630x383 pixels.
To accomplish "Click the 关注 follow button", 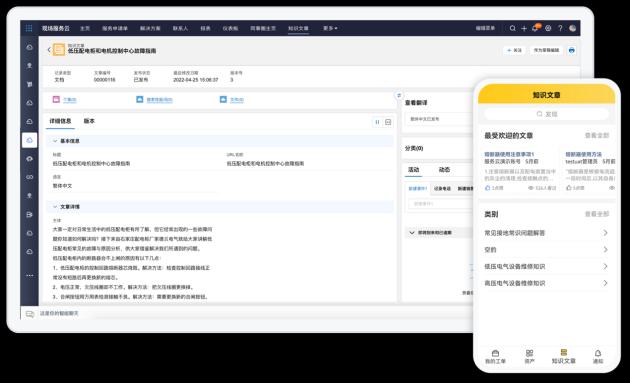I will pos(514,50).
